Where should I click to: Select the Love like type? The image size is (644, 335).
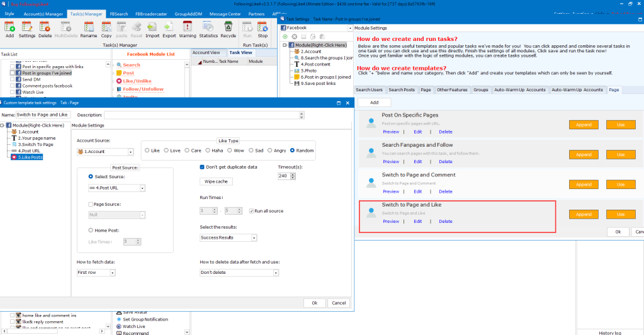pos(166,150)
